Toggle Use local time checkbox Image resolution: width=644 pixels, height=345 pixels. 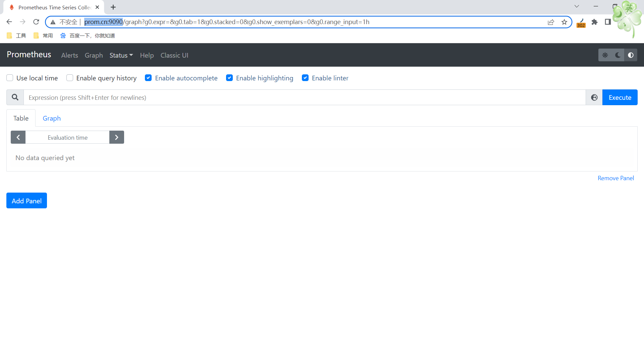(10, 78)
